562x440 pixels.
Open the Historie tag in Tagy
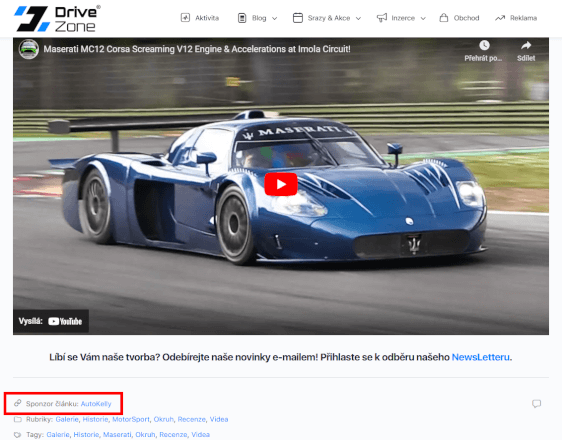click(x=86, y=435)
